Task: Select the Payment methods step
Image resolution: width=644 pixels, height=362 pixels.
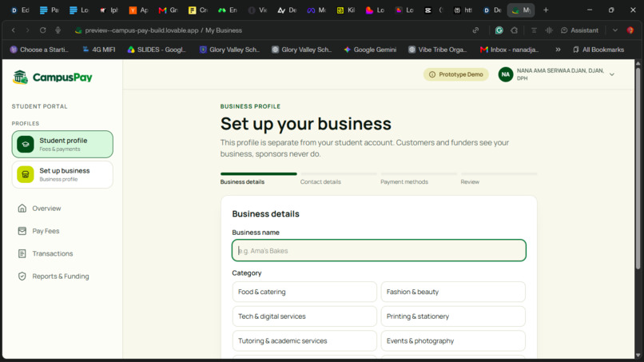Action: click(x=404, y=181)
